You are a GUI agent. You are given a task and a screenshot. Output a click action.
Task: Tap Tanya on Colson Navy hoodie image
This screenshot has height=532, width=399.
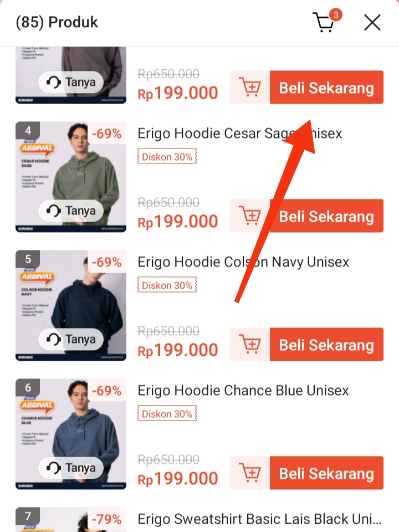pos(71,339)
